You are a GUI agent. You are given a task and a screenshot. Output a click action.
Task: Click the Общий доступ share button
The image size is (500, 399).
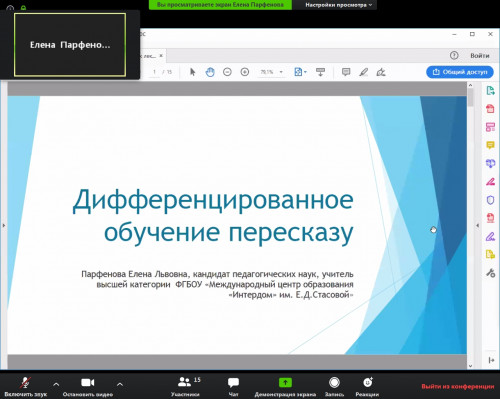point(460,72)
